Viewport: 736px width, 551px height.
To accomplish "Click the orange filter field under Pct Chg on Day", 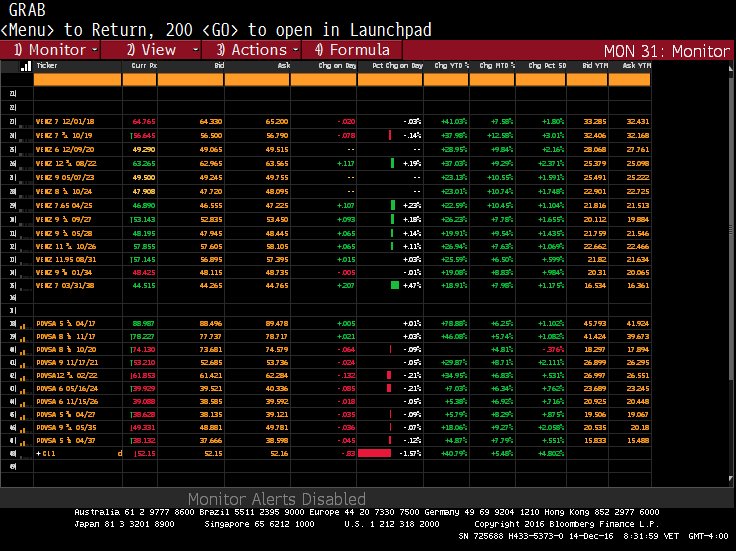I will click(x=390, y=80).
